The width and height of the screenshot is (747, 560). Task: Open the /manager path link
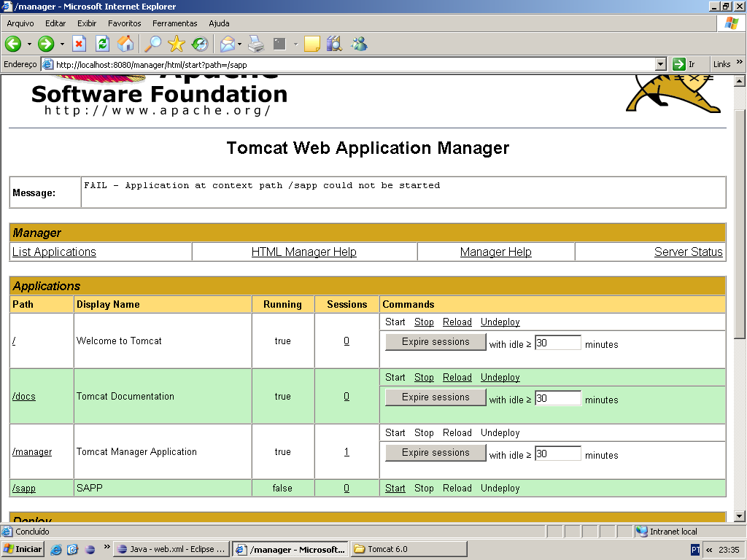coord(32,452)
